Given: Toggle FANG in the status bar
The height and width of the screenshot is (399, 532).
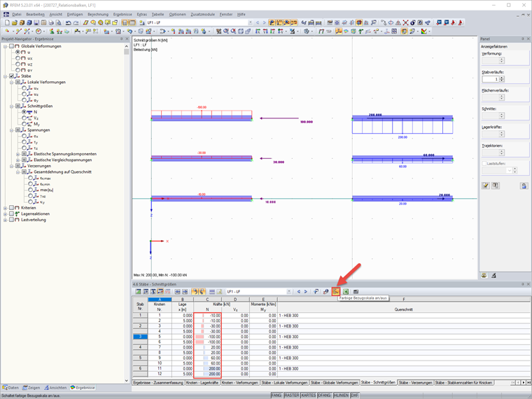Looking at the screenshot, I should pos(276,395).
